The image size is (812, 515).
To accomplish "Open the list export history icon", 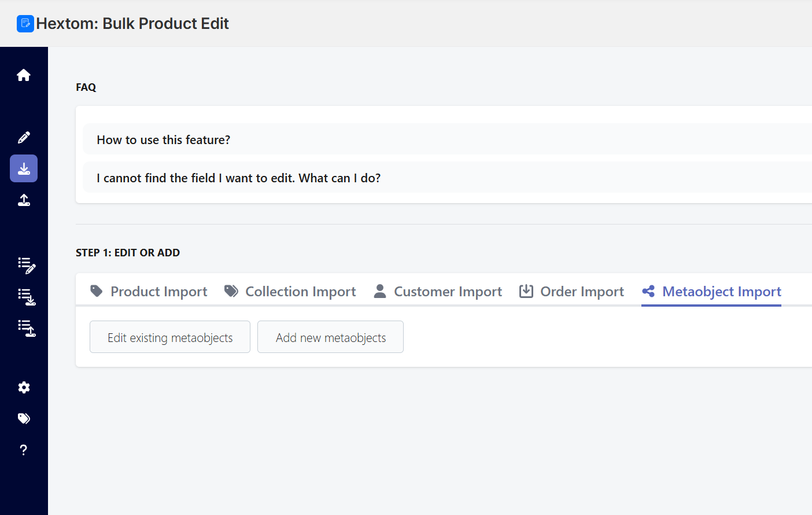I will coord(27,328).
